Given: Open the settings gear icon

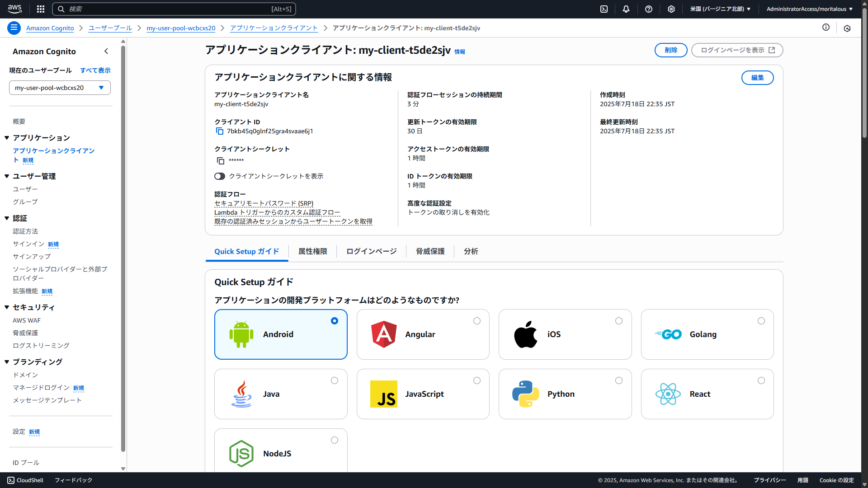Looking at the screenshot, I should click(671, 9).
